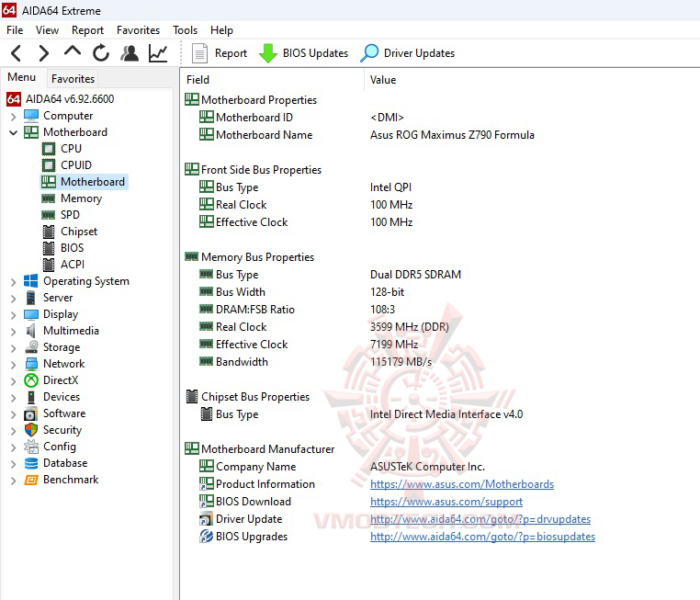Click the Report page icon in toolbar

(x=199, y=53)
